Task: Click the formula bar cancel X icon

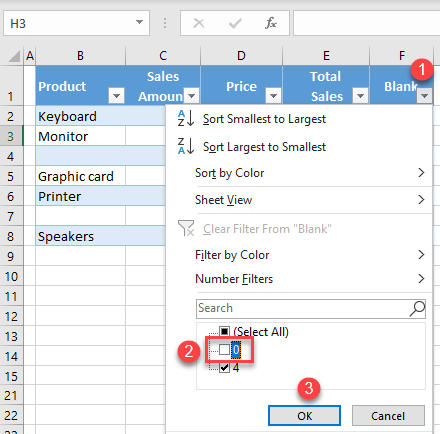Action: (x=199, y=23)
